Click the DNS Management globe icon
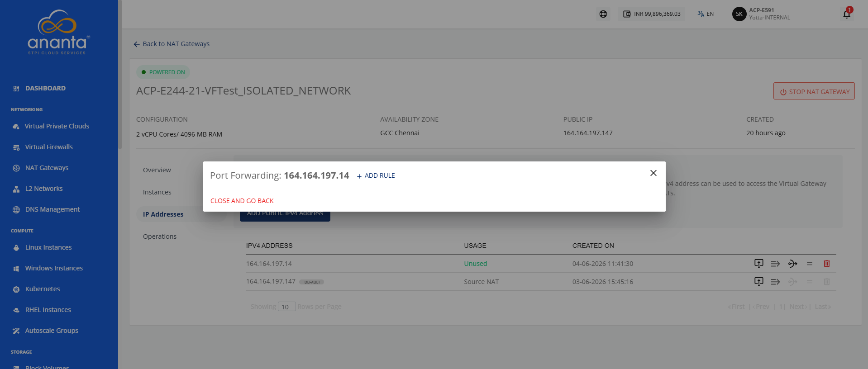This screenshot has height=369, width=868. [x=16, y=210]
